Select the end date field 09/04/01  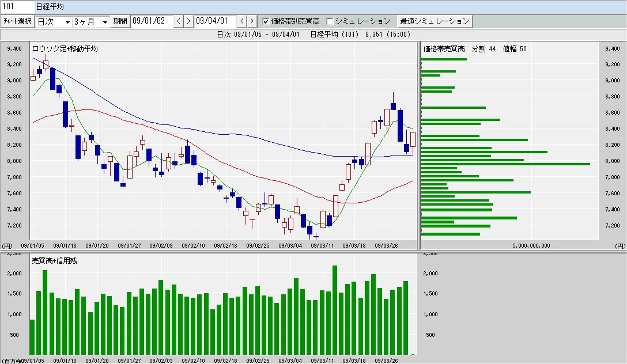click(x=215, y=21)
